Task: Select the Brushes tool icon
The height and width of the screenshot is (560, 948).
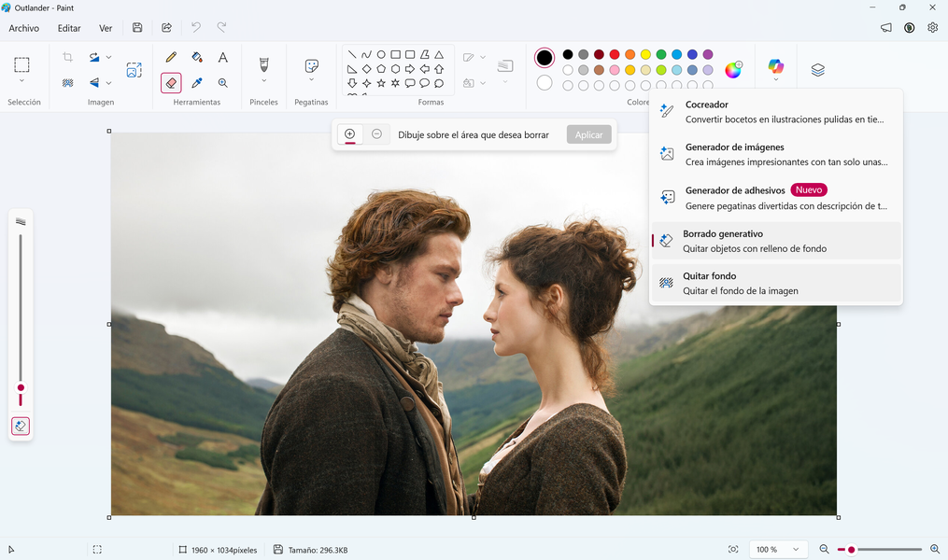Action: click(x=263, y=64)
